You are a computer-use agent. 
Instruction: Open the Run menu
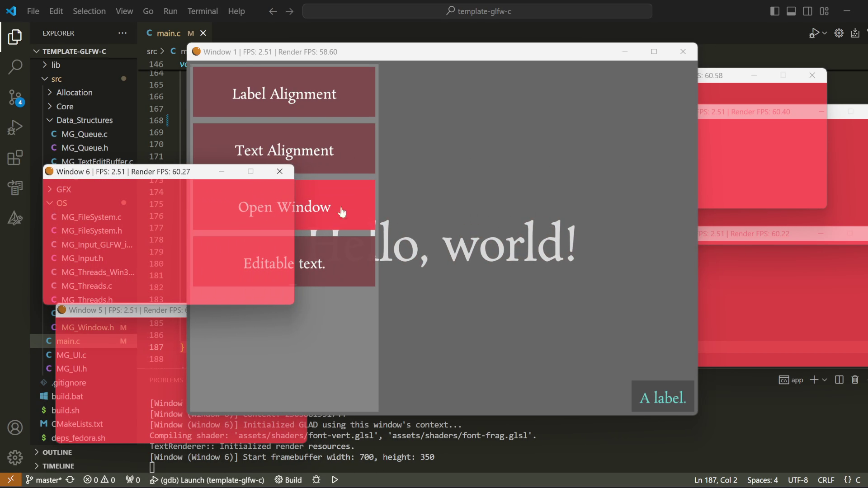click(170, 11)
